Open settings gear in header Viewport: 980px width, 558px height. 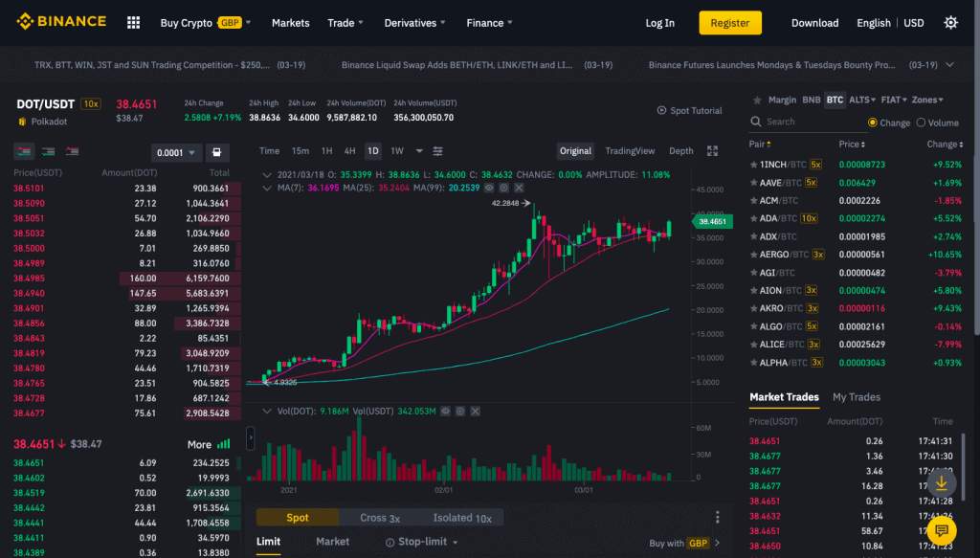pyautogui.click(x=950, y=23)
